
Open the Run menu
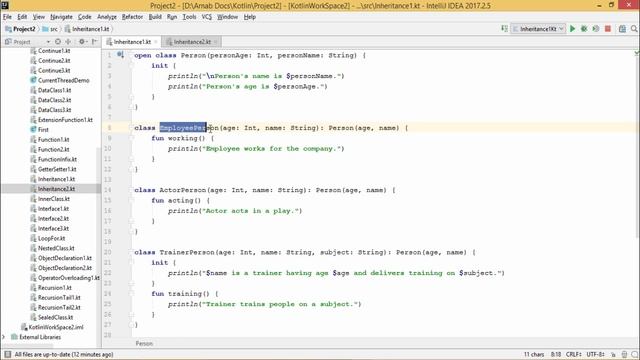pyautogui.click(x=172, y=17)
